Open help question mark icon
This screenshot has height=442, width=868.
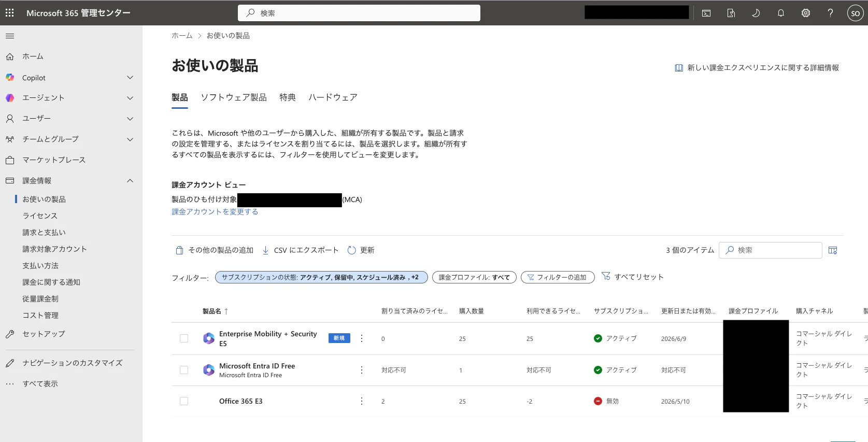(x=831, y=13)
